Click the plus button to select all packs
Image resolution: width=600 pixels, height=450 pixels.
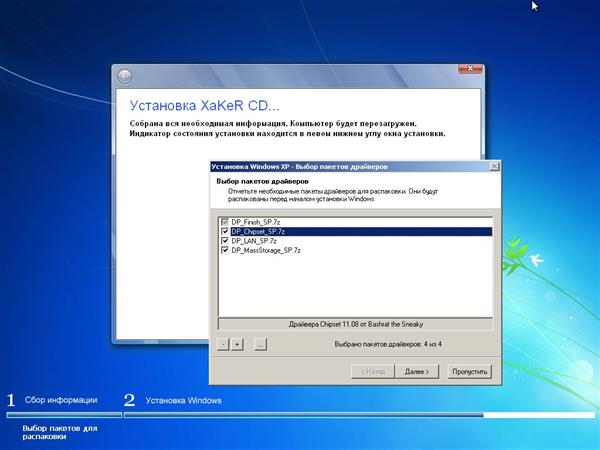(237, 344)
